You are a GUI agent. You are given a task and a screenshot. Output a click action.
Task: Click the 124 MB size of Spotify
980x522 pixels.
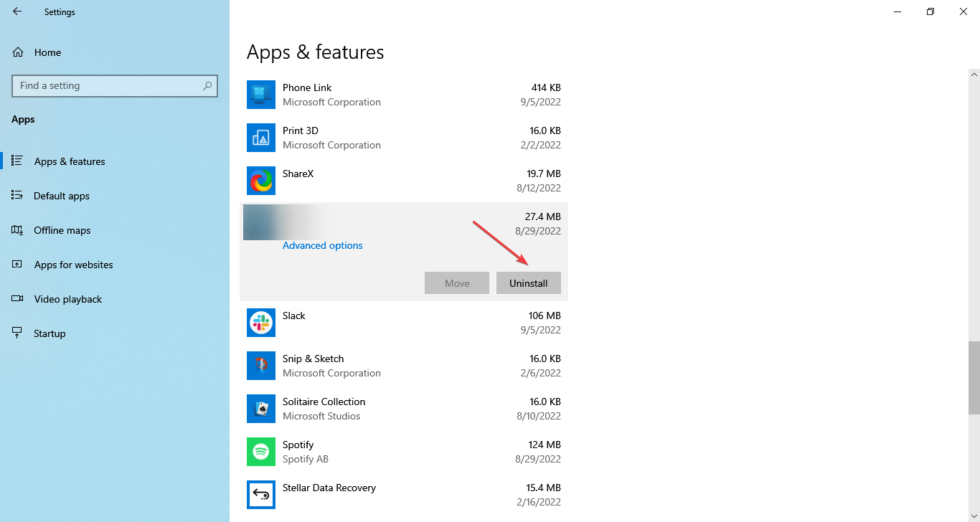coord(545,445)
